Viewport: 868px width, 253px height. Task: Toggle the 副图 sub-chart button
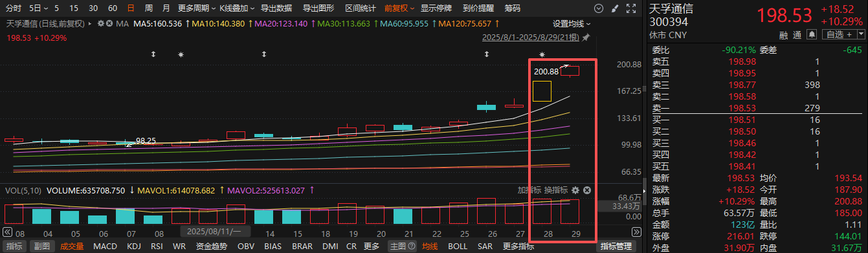tap(42, 247)
